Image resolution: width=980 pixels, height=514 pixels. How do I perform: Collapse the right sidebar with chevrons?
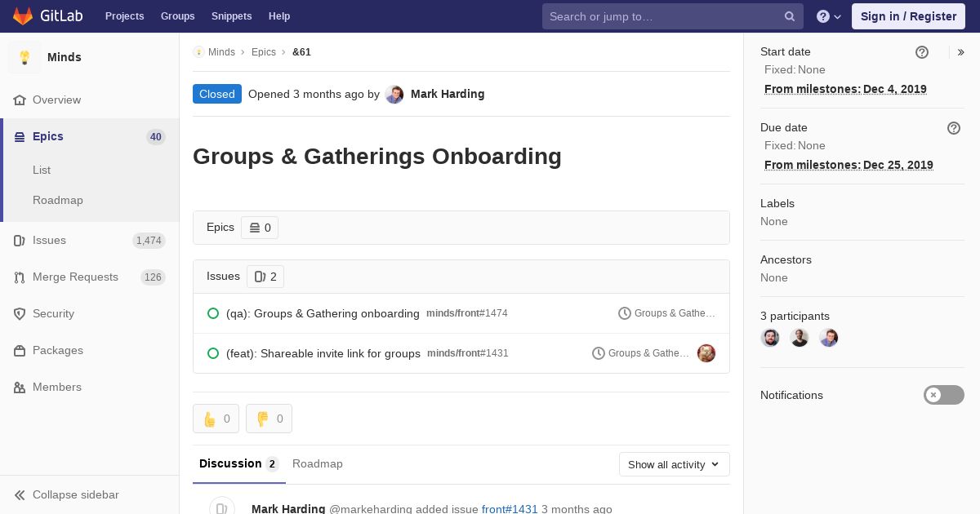pyautogui.click(x=961, y=52)
